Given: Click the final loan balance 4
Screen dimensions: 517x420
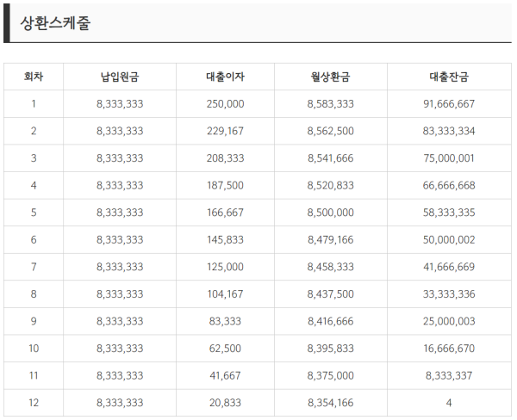Looking at the screenshot, I should [449, 403].
